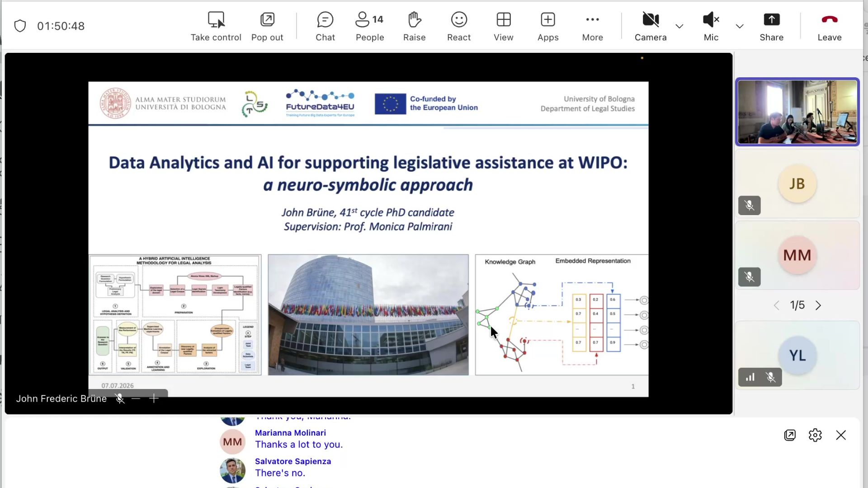
Task: Click Marianna Molinari's name in captions
Action: [x=290, y=433]
